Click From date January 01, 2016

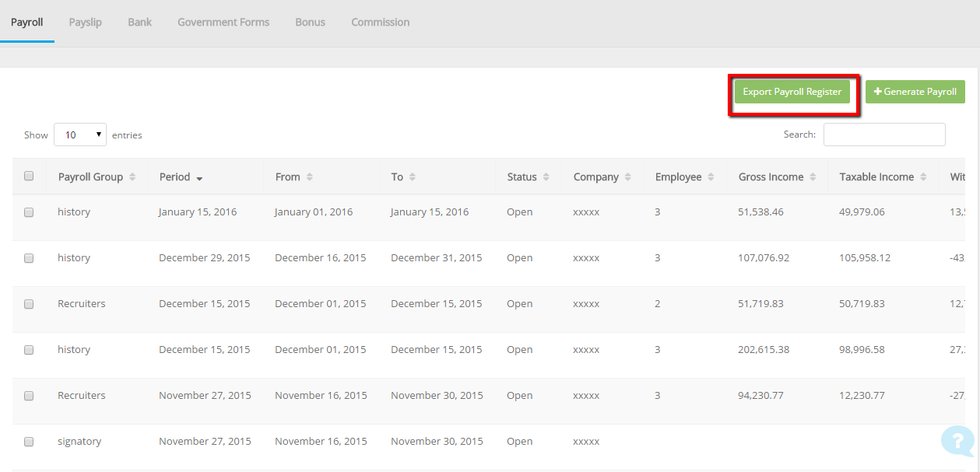pos(314,212)
